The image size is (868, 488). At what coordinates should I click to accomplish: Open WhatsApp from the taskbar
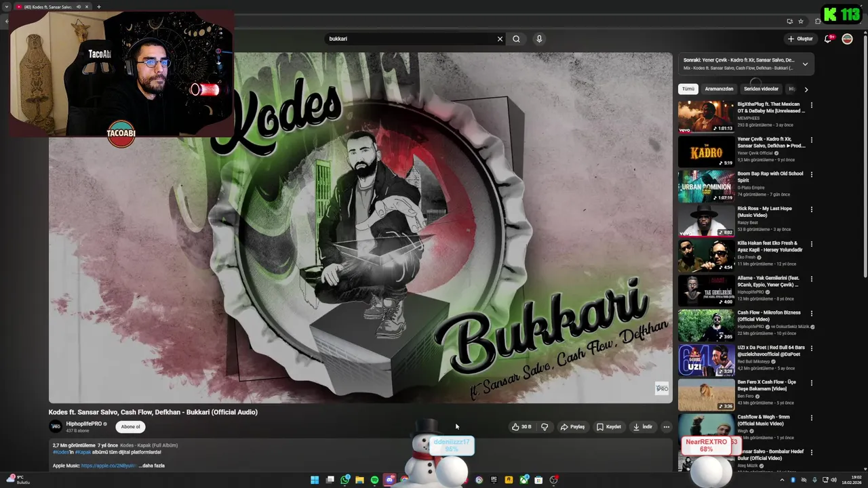click(x=344, y=480)
